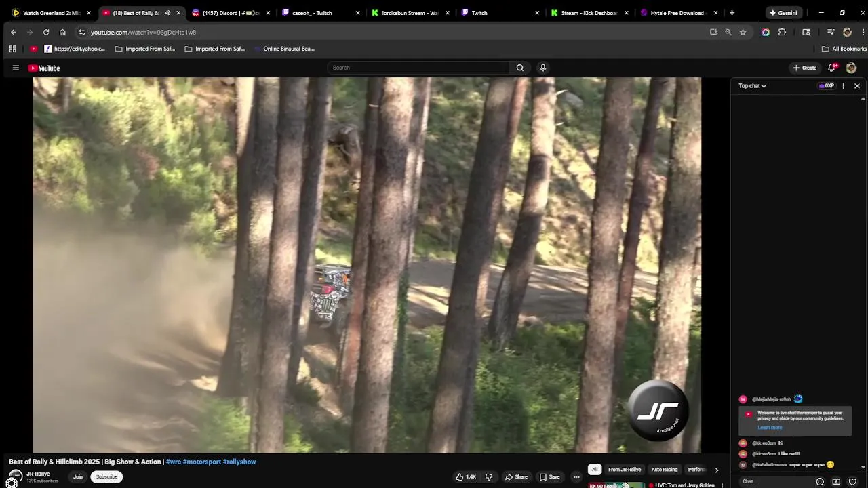Screen dimensions: 868x488
Task: Open the #rallyshow hashtag link
Action: 239,462
